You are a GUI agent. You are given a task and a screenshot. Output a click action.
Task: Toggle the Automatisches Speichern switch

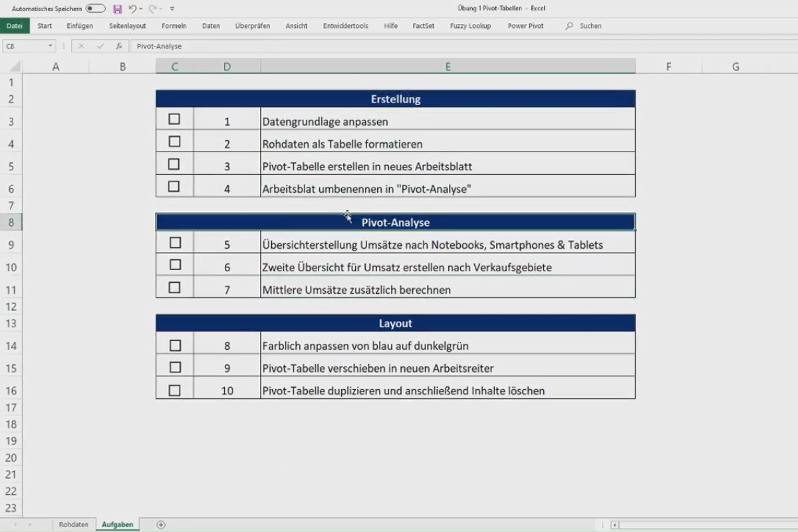tap(96, 9)
